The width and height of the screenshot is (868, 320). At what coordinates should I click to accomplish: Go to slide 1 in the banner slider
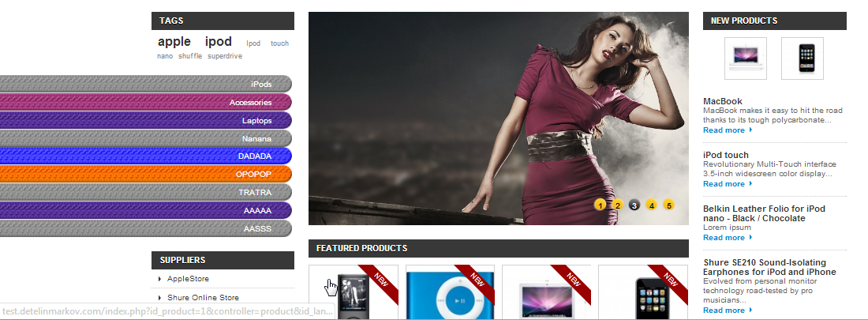(600, 205)
